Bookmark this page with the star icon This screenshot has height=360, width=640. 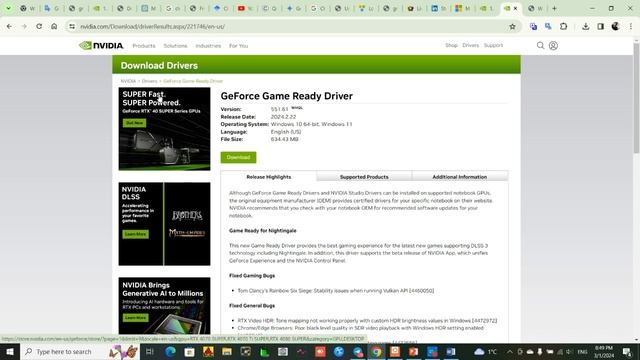tap(512, 27)
